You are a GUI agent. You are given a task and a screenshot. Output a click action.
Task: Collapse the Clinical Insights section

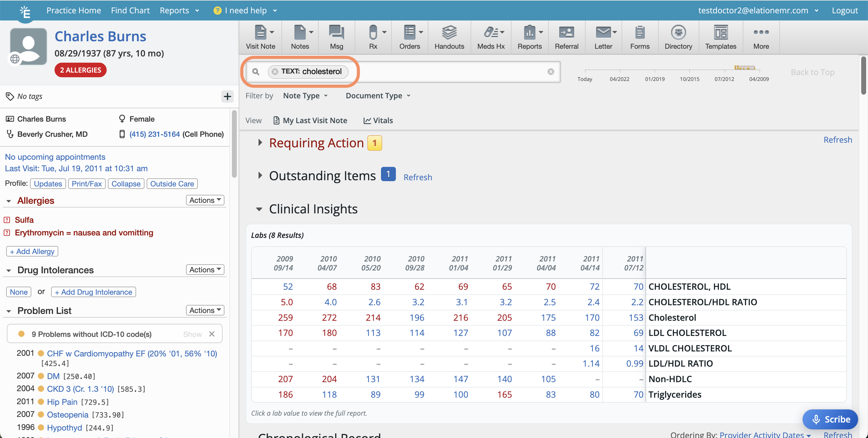pos(259,209)
